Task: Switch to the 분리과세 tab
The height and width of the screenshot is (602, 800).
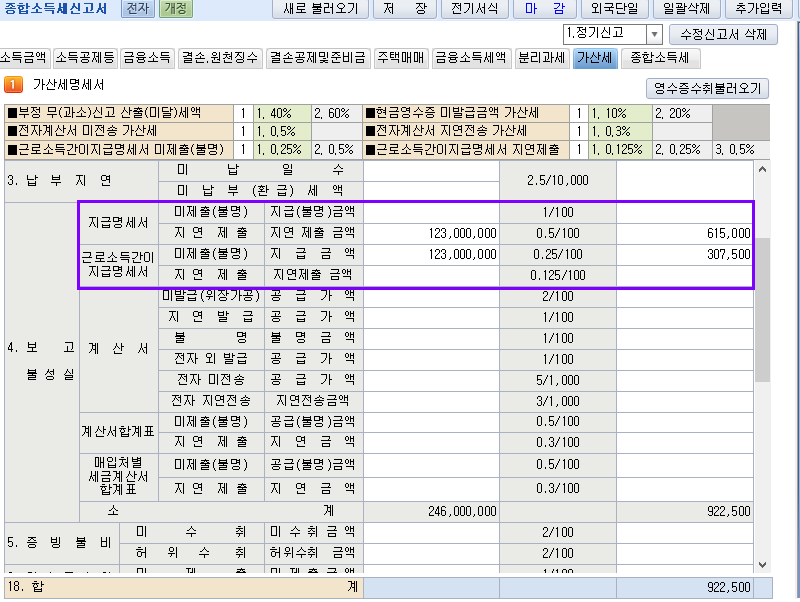Action: 542,58
